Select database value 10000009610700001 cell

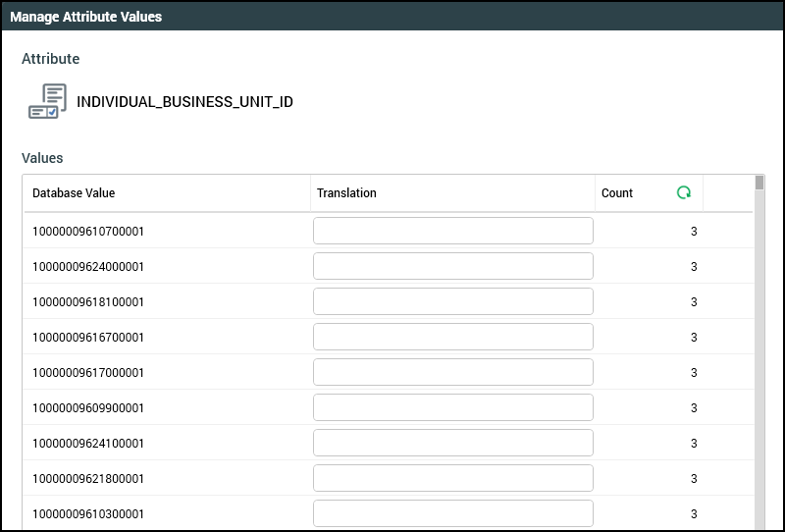coord(88,232)
